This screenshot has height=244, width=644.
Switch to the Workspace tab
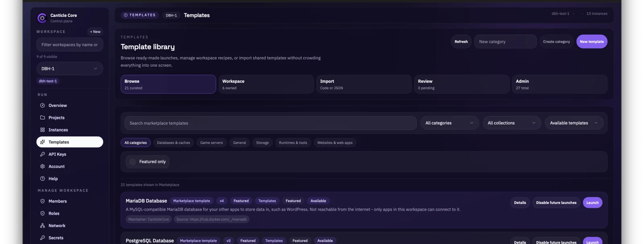coord(266,84)
